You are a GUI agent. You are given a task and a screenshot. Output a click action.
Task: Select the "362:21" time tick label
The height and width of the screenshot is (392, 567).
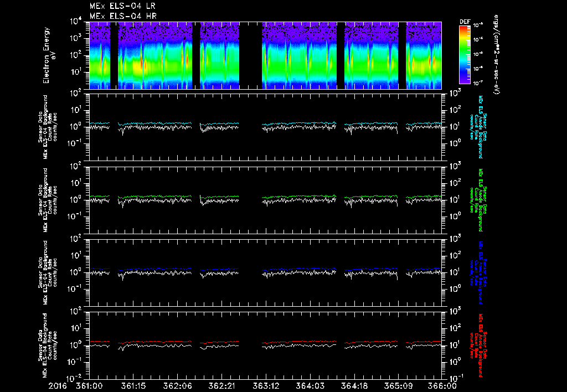point(221,386)
